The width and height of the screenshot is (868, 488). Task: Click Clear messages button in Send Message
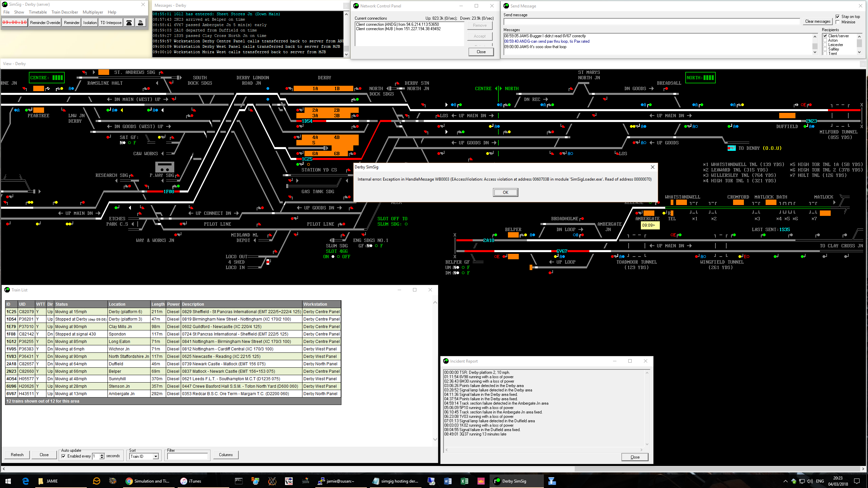[x=818, y=21]
